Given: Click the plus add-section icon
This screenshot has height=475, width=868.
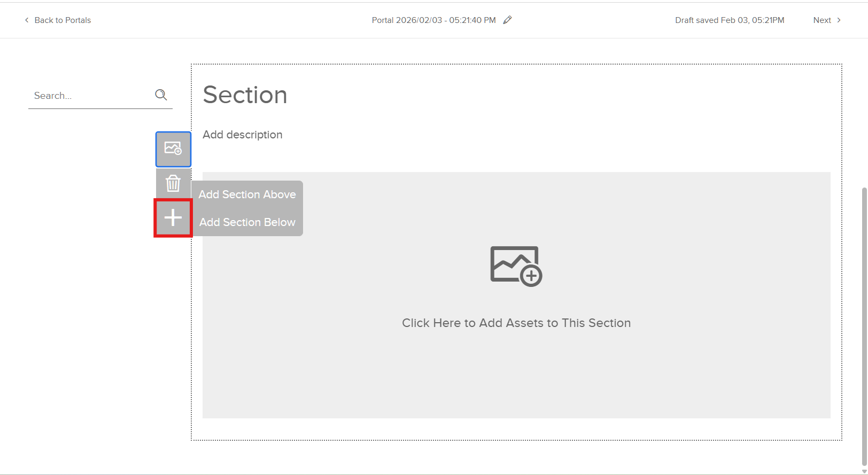Looking at the screenshot, I should [173, 218].
